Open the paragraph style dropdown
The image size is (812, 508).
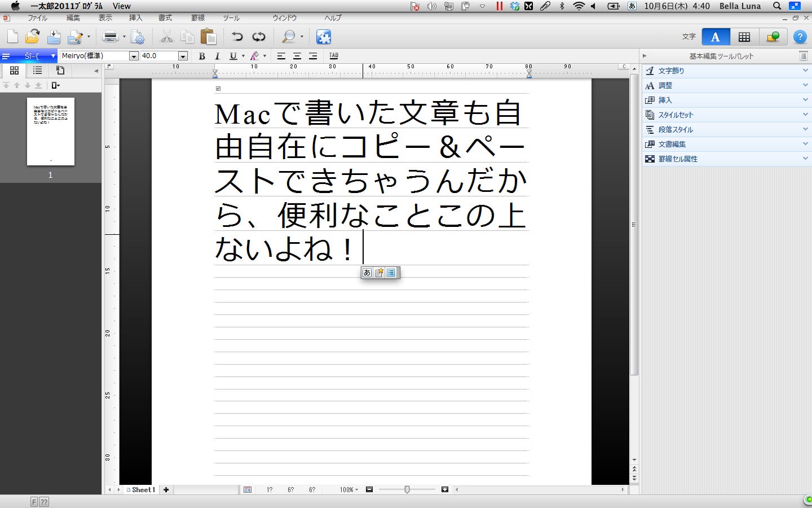pyautogui.click(x=53, y=56)
